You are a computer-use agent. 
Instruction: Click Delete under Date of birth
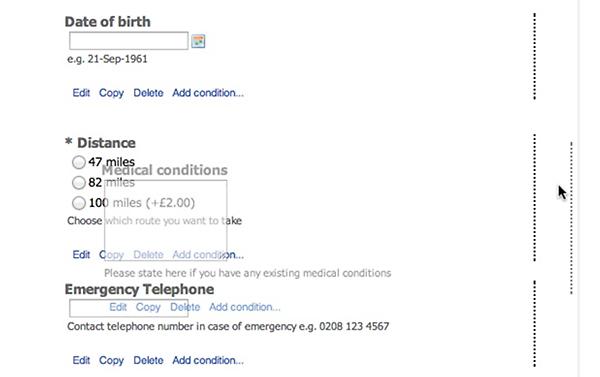148,93
